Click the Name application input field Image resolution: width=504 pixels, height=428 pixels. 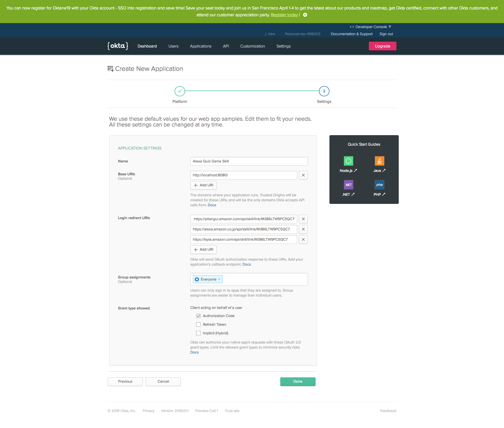(x=249, y=161)
